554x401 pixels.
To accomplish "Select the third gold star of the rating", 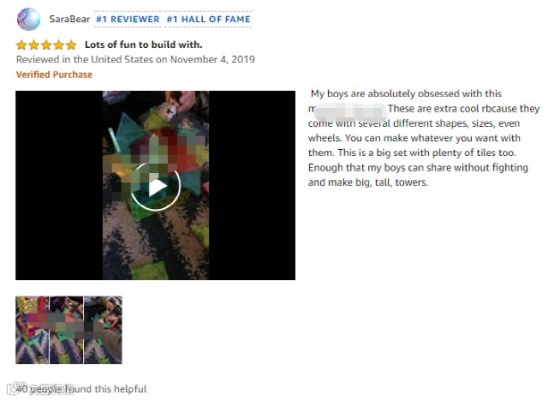I will [x=46, y=45].
